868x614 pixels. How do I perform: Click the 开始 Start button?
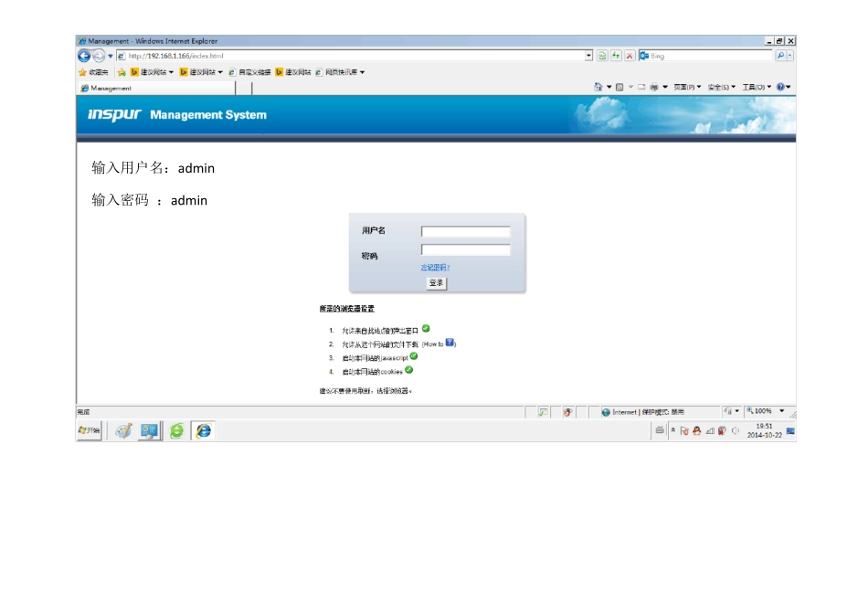pos(90,430)
